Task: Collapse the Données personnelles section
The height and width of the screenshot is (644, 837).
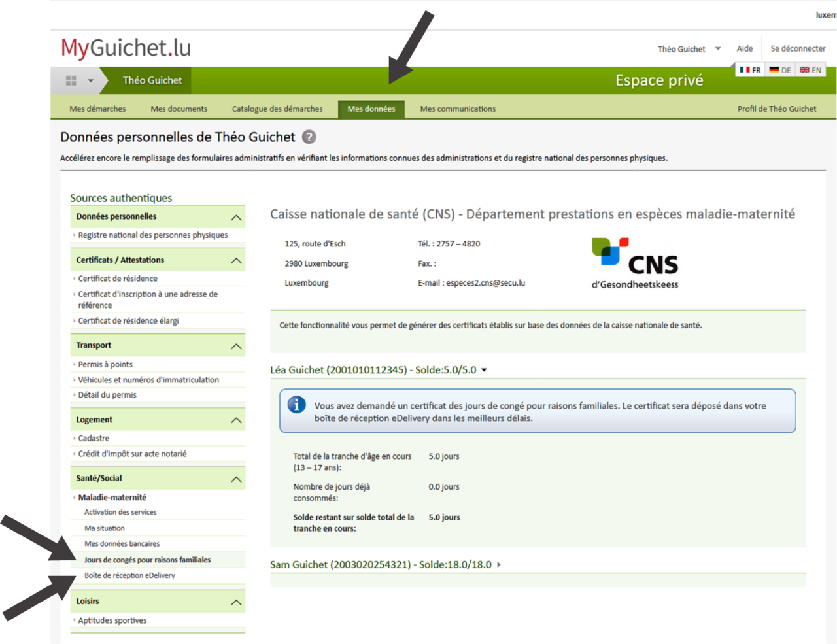Action: (236, 217)
